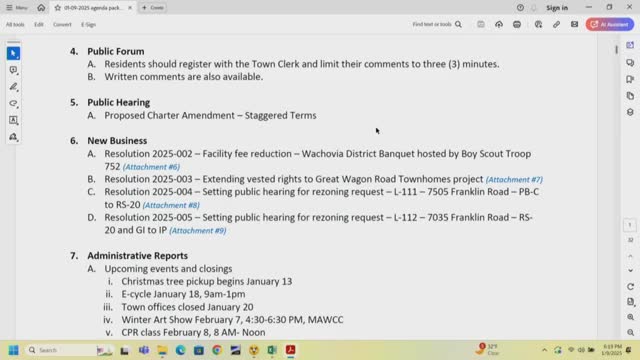This screenshot has width=640, height=360.
Task: Open Microsoft Edge from taskbar
Action: (180, 350)
